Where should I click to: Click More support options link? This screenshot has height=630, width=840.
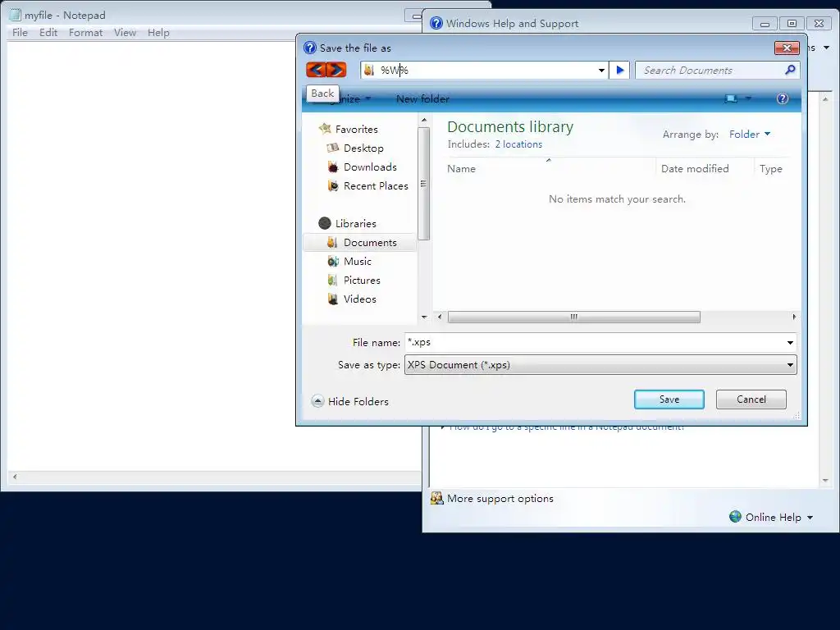(500, 498)
